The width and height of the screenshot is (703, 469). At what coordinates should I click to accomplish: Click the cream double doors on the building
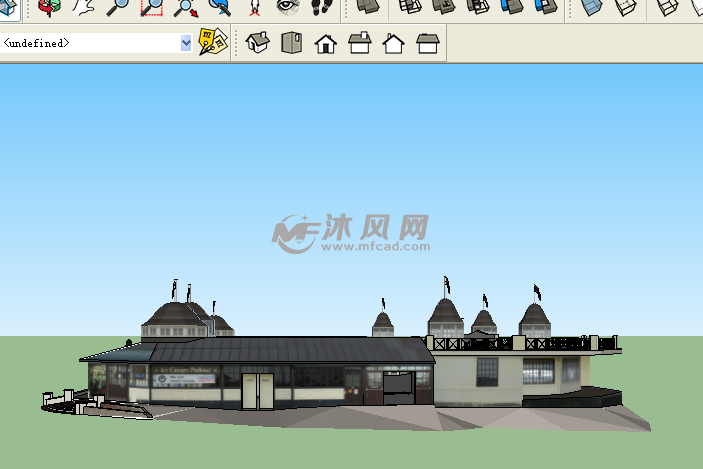click(258, 391)
